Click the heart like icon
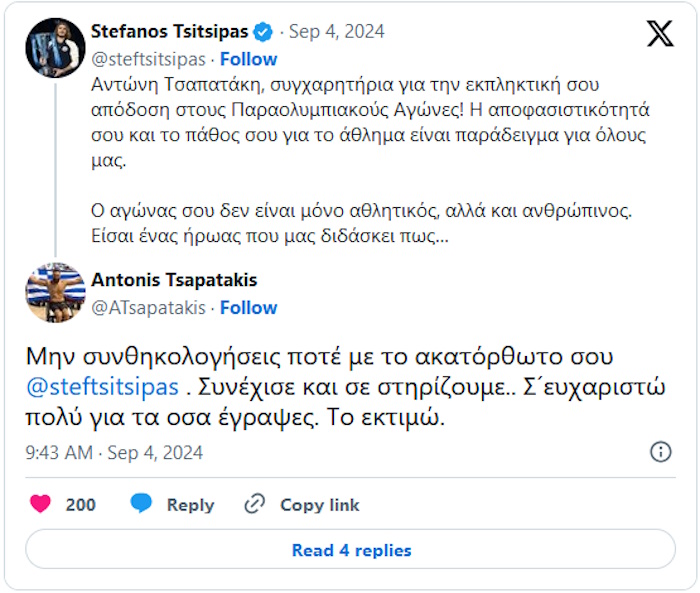 tap(40, 504)
